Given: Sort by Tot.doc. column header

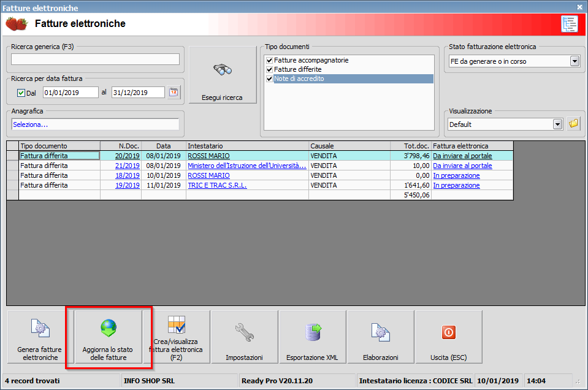Looking at the screenshot, I should [411, 146].
